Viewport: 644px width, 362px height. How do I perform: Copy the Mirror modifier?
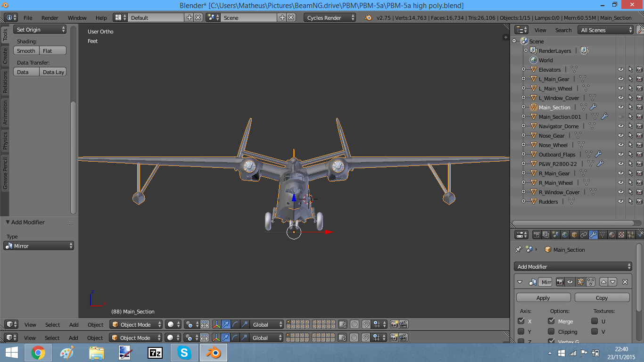pos(602,297)
